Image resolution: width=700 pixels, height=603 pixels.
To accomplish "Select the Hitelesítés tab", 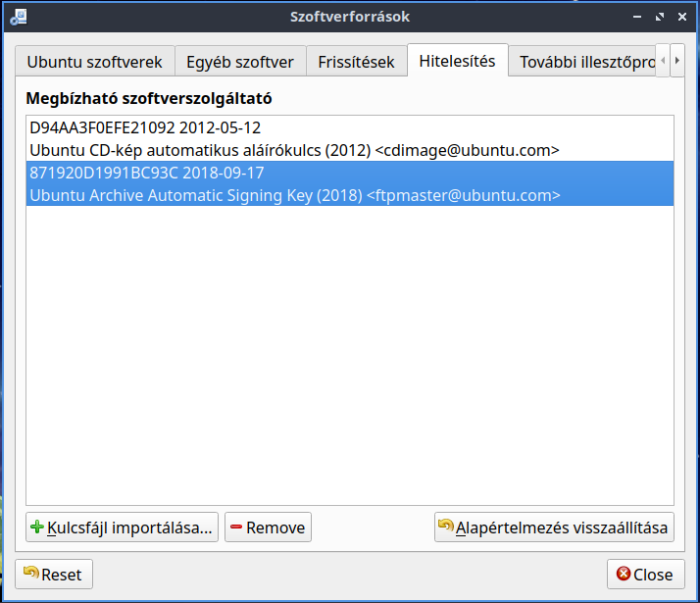I will pos(457,61).
